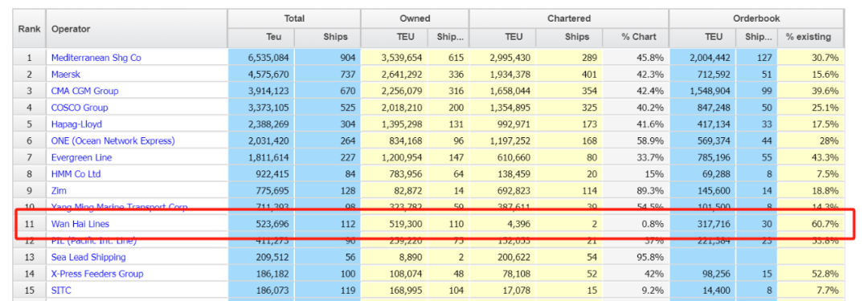Select the % Chart cell 95.8%

tap(636, 258)
